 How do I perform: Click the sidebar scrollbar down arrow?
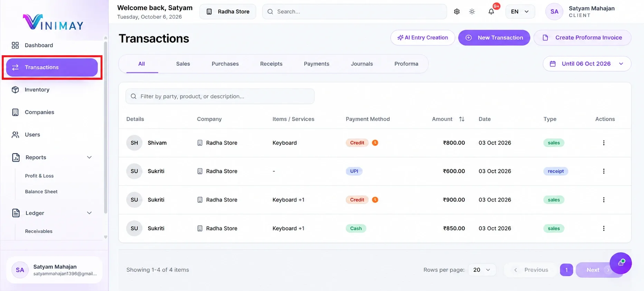(106, 237)
